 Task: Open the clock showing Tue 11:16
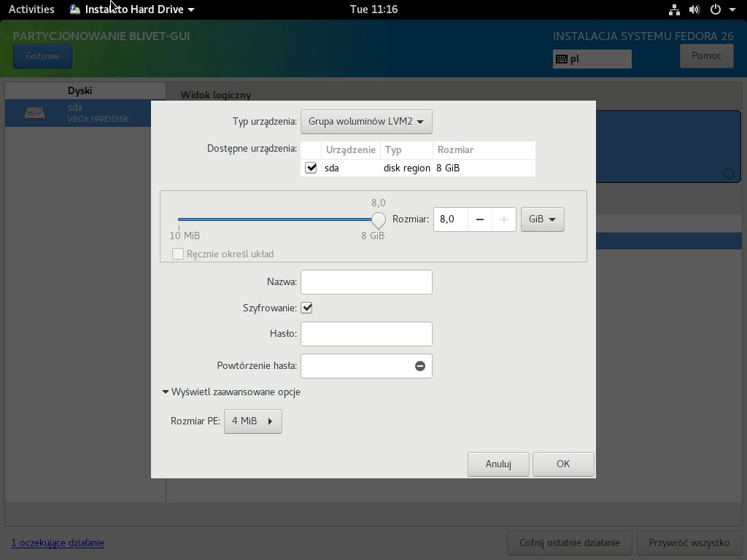tap(373, 9)
